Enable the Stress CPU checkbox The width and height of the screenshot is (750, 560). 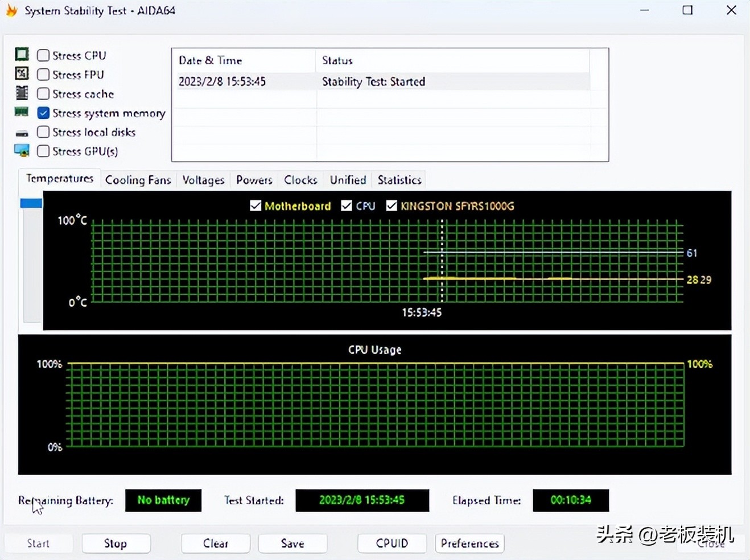click(43, 55)
